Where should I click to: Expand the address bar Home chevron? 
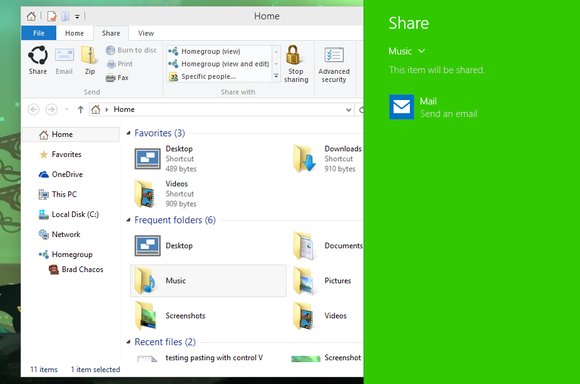[x=107, y=110]
